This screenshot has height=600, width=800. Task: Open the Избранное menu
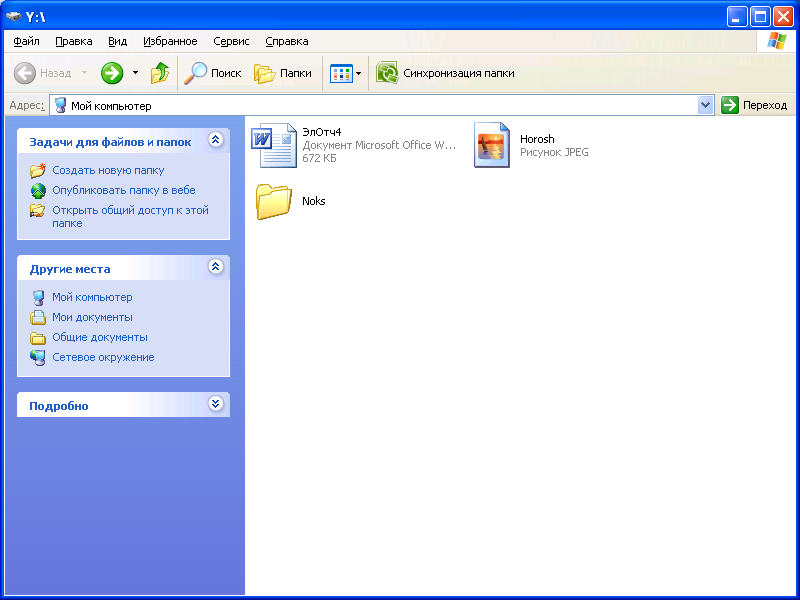pos(170,41)
